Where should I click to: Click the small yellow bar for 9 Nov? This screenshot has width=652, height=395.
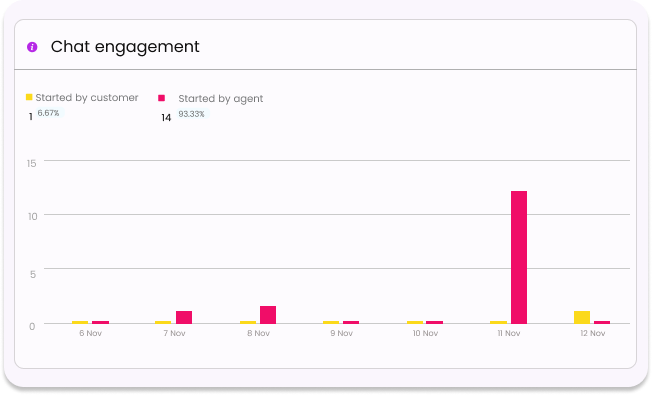click(331, 322)
